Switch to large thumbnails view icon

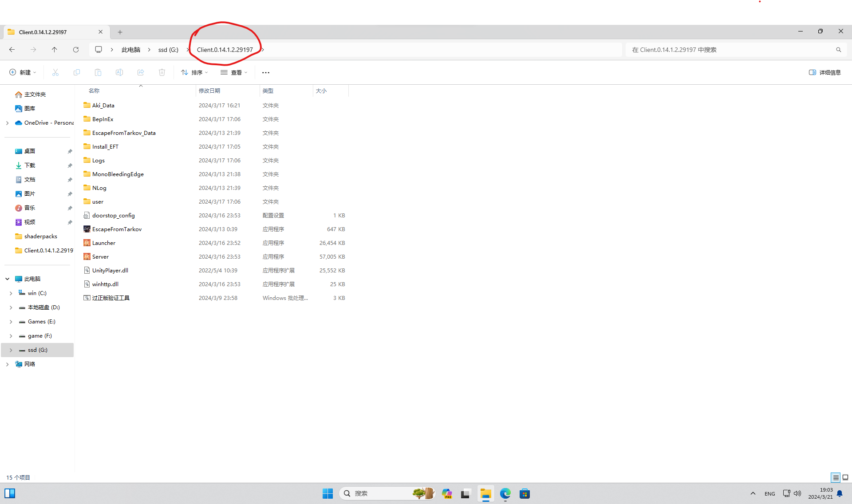845,477
